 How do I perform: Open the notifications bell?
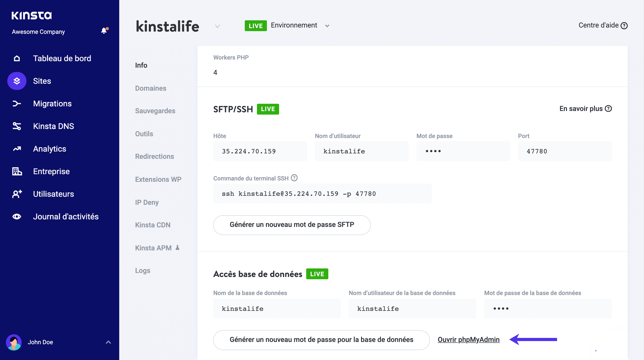point(104,30)
